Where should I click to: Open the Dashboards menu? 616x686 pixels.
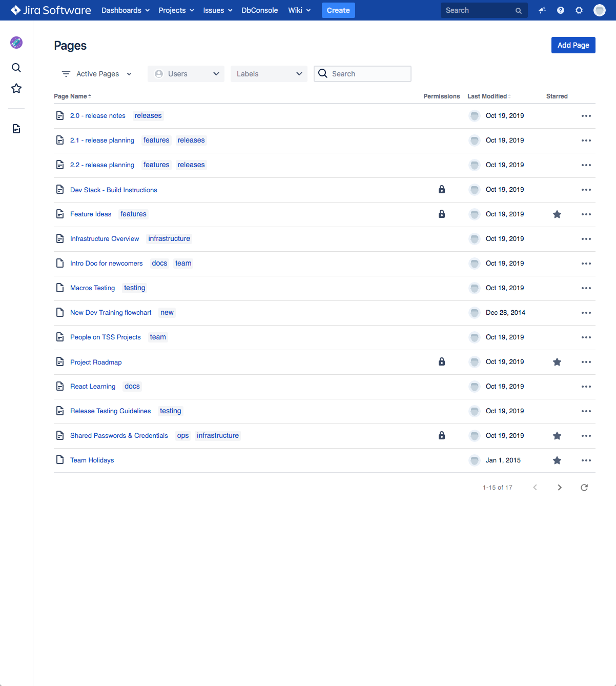point(126,10)
